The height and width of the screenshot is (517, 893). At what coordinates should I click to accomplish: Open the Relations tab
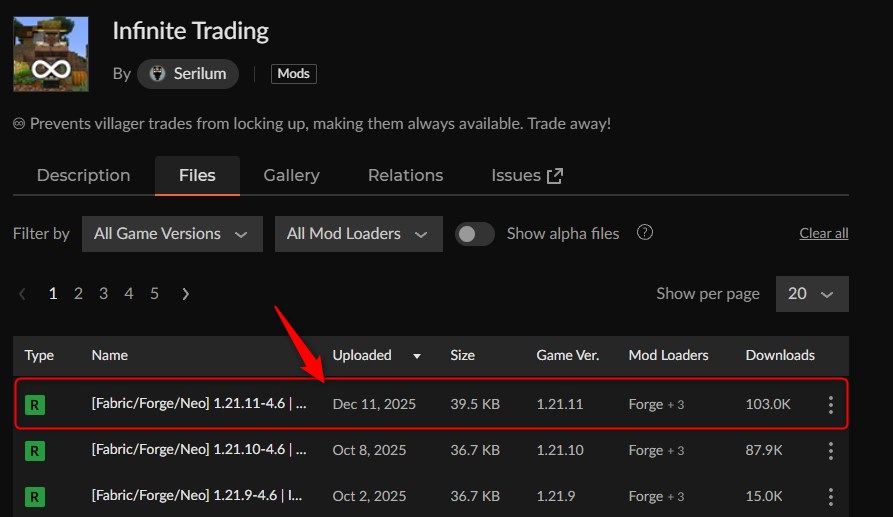405,175
